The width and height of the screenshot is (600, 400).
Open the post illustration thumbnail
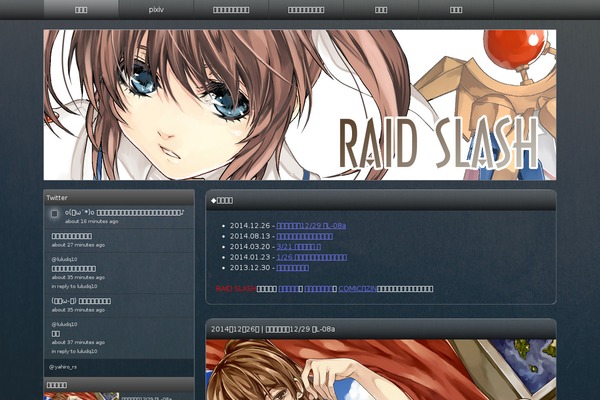click(381, 369)
